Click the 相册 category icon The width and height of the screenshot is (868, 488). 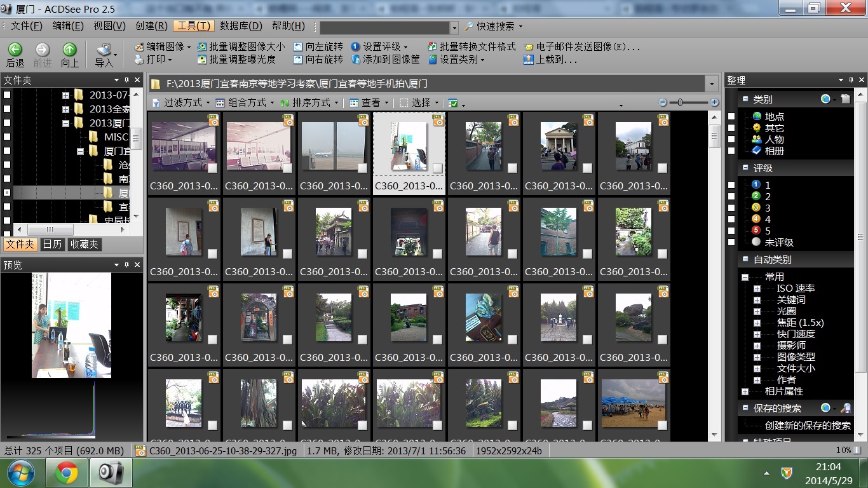[757, 151]
